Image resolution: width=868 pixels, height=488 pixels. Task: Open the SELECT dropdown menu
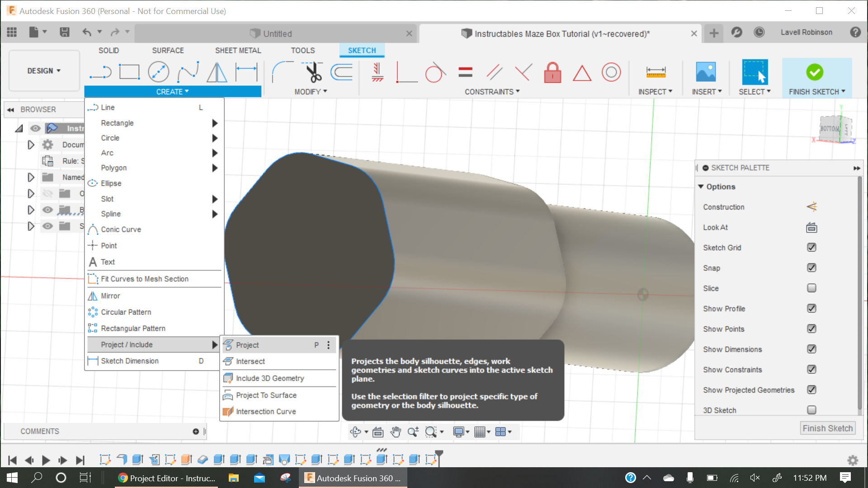tap(755, 92)
